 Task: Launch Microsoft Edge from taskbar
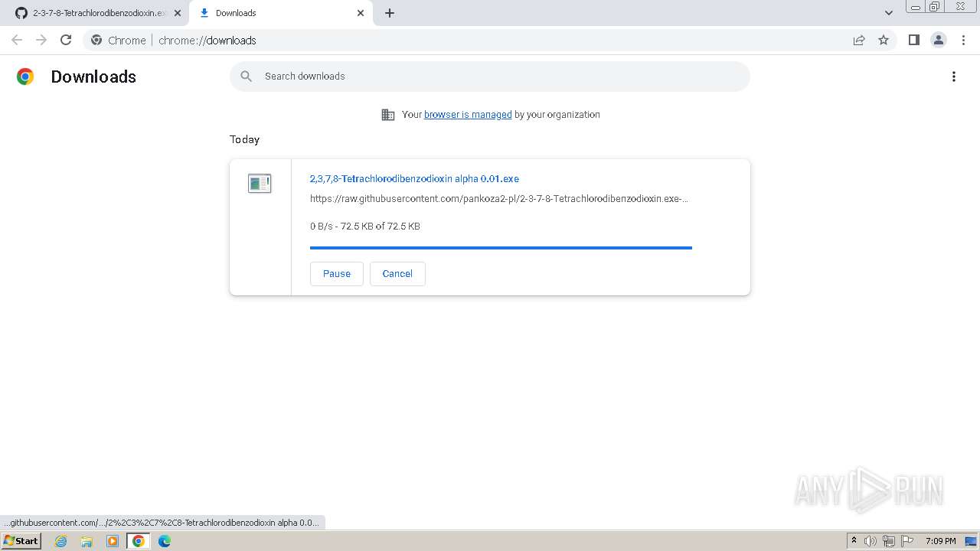coord(164,541)
